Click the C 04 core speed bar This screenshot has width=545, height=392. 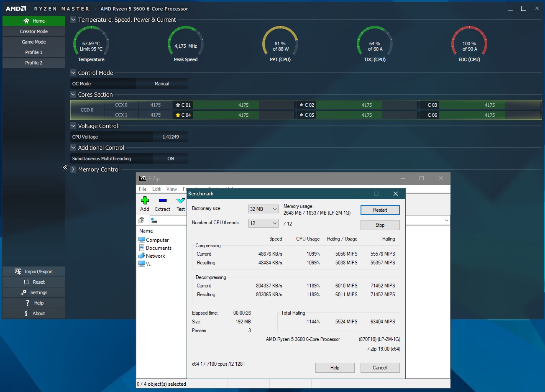click(x=243, y=115)
